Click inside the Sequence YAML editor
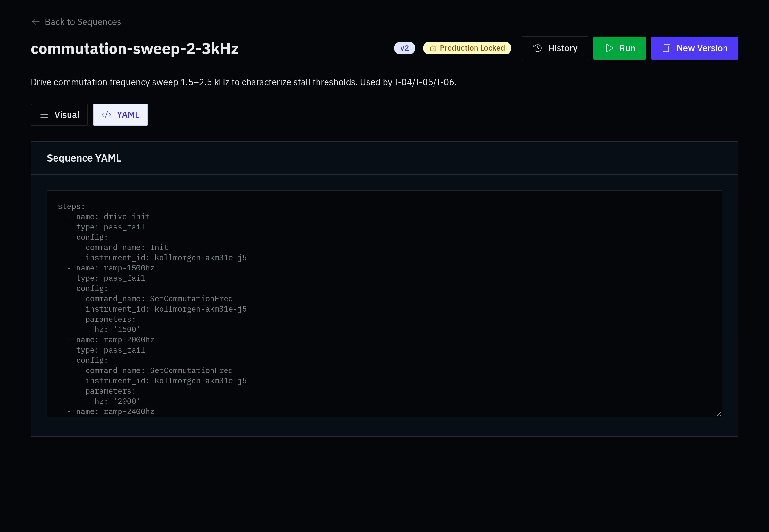Screen dimensions: 769x532 [x=384, y=304]
